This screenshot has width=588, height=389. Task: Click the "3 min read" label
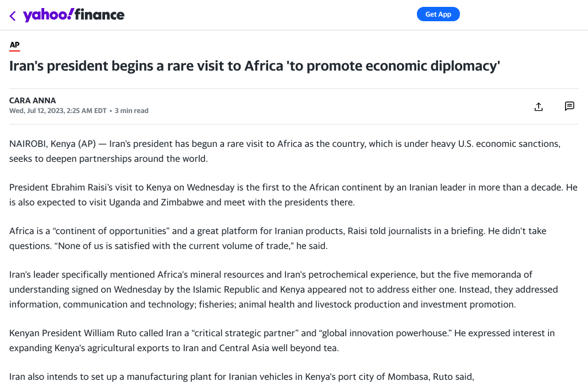coord(131,111)
